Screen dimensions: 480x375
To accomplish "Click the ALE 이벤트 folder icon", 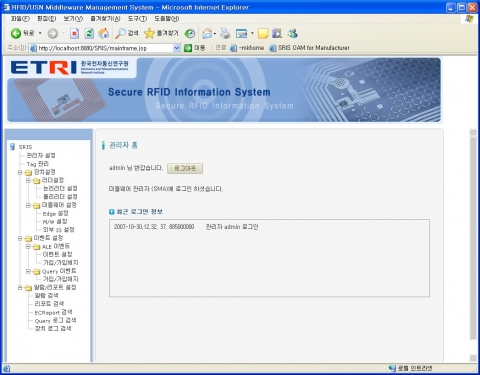I will 36,247.
